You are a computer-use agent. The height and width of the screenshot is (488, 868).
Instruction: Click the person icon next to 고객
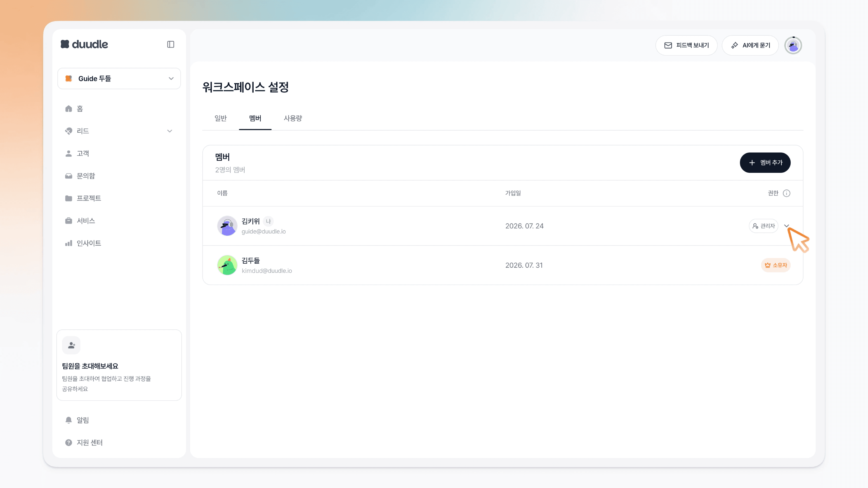click(68, 154)
